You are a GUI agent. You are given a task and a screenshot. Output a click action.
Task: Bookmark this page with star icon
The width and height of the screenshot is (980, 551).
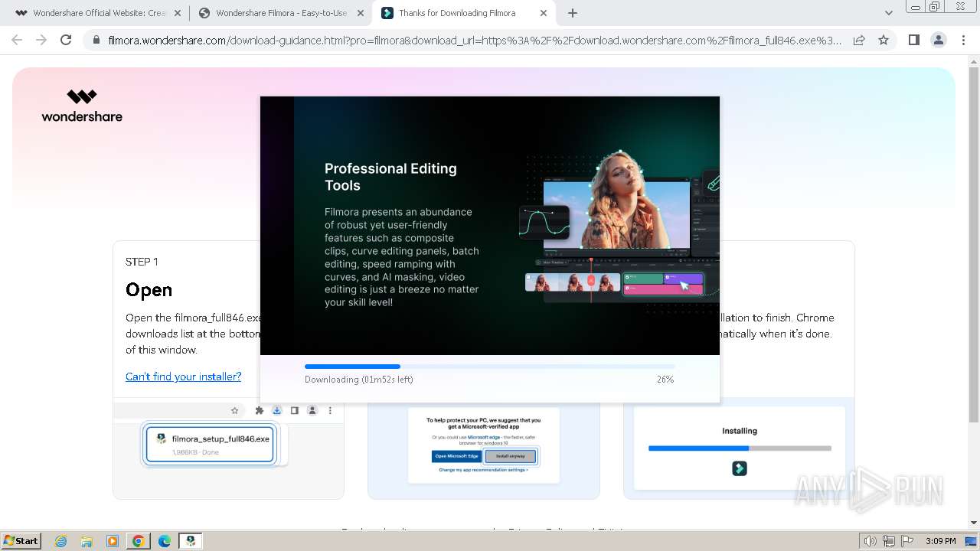(x=884, y=41)
